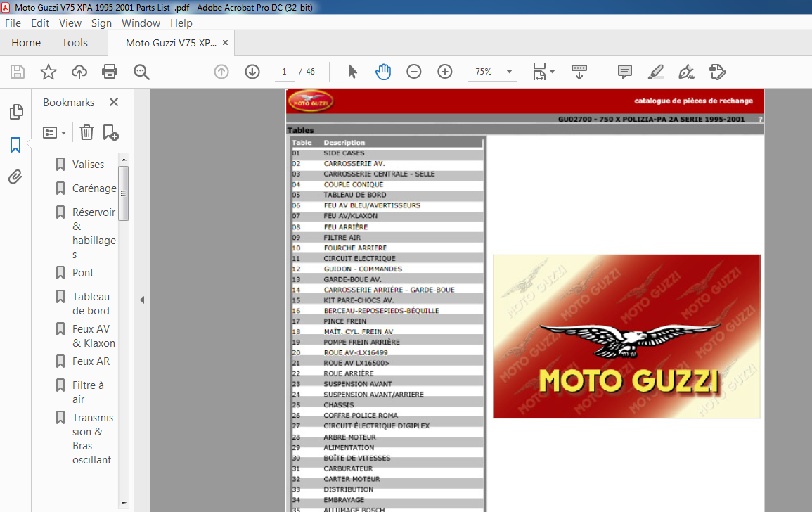This screenshot has width=812, height=512.
Task: Add file to starred favorites
Action: coord(49,72)
